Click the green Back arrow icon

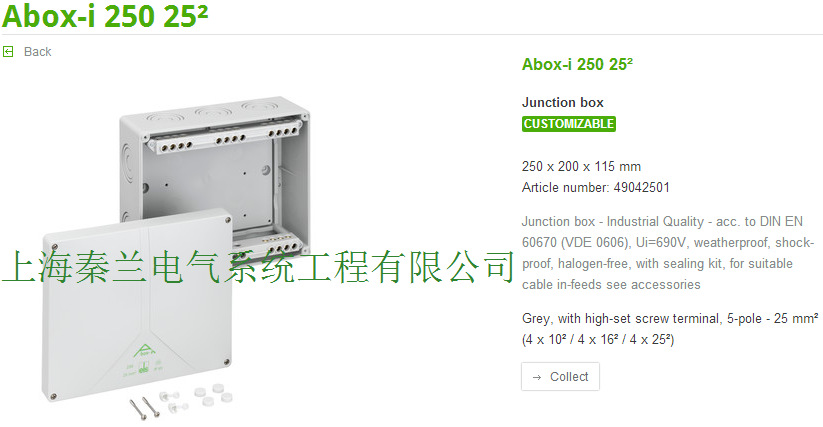pos(8,51)
